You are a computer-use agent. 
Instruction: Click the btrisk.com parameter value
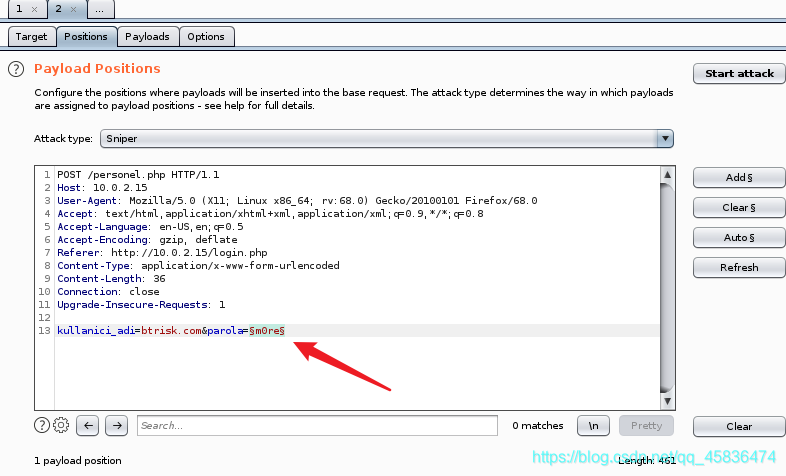171,331
